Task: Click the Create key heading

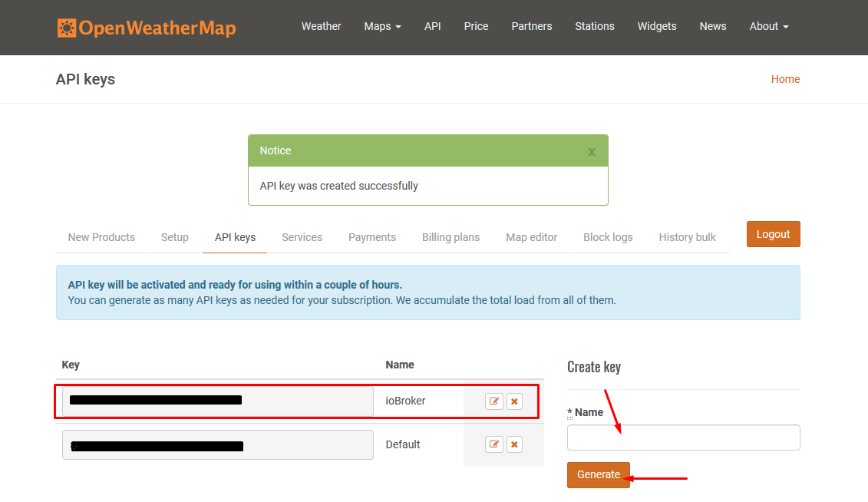Action: coord(593,367)
